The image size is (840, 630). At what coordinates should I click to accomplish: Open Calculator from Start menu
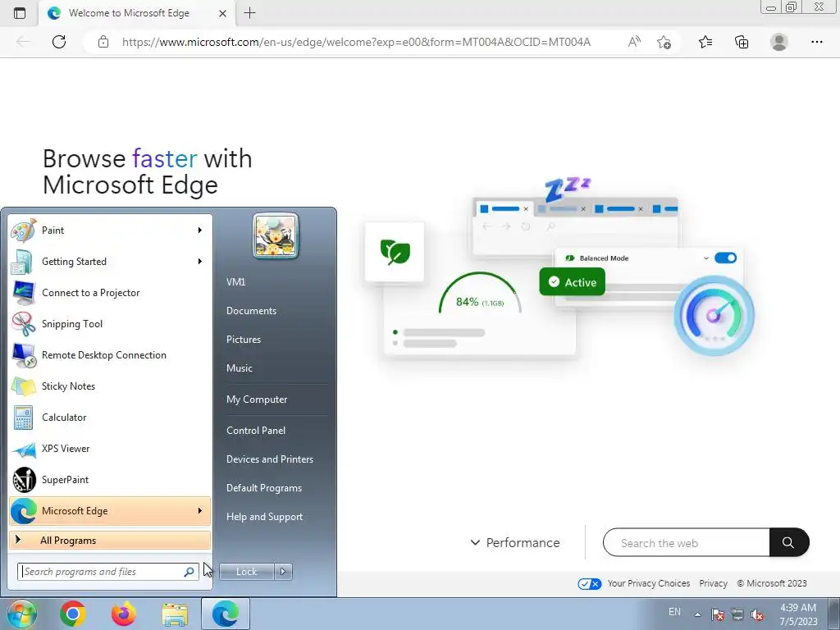pyautogui.click(x=110, y=418)
